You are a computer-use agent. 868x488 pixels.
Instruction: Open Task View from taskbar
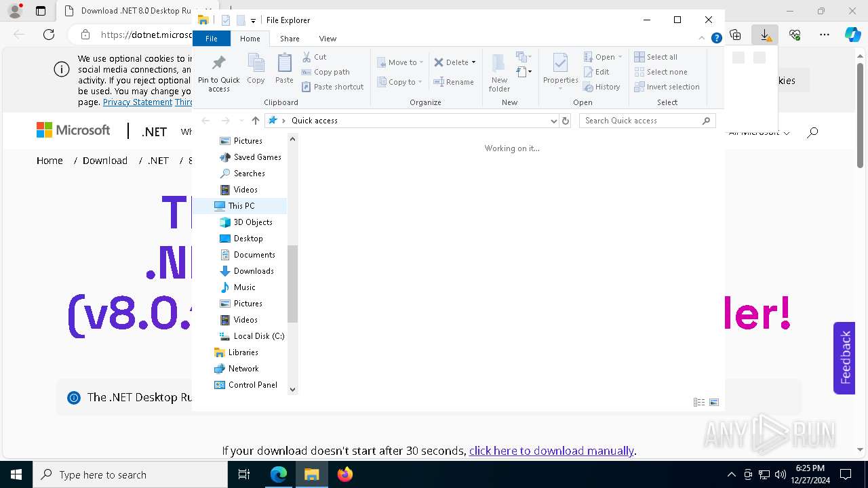tap(245, 474)
